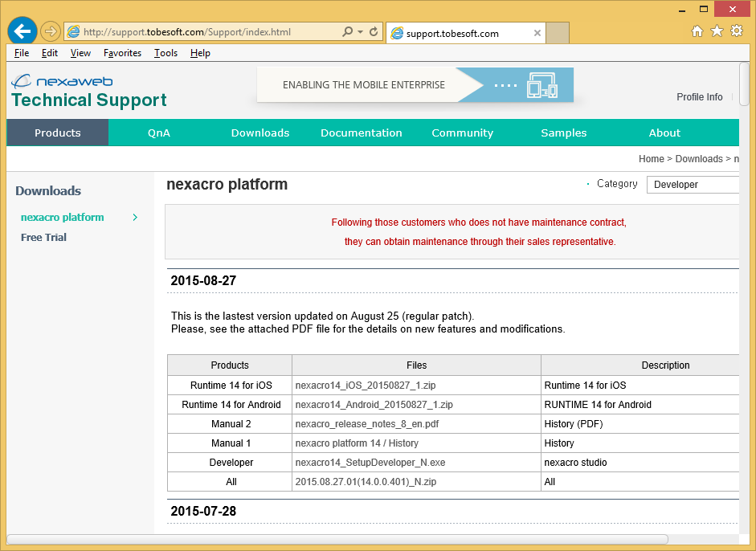Select the Community navigation tab
The width and height of the screenshot is (756, 551).
[x=463, y=133]
